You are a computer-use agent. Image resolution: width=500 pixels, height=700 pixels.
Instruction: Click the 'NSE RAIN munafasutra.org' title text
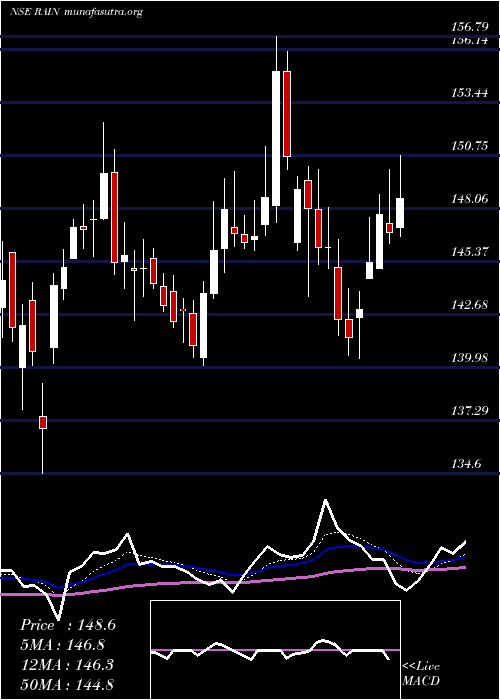[76, 12]
